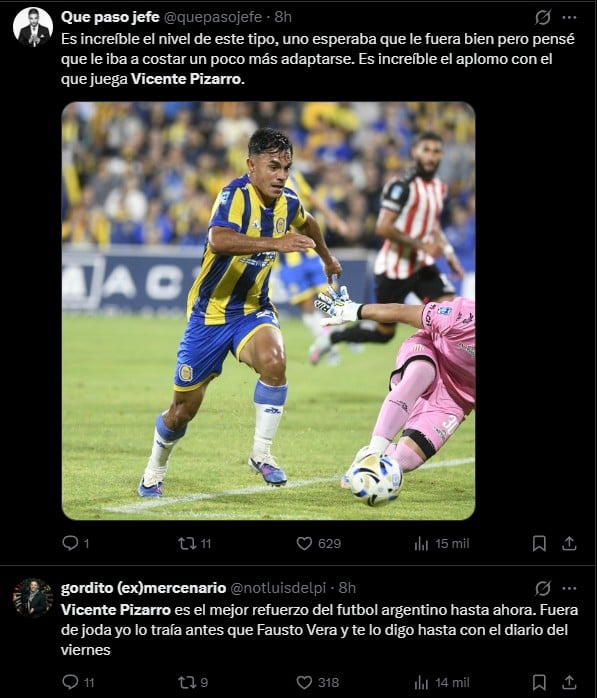Viewport: 597px width, 698px height.
Task: Open @notluisdelpi handle link
Action: point(278,588)
